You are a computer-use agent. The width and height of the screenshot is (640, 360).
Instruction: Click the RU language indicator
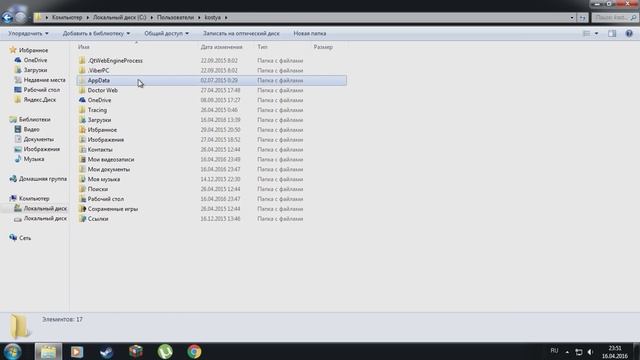[x=554, y=351]
